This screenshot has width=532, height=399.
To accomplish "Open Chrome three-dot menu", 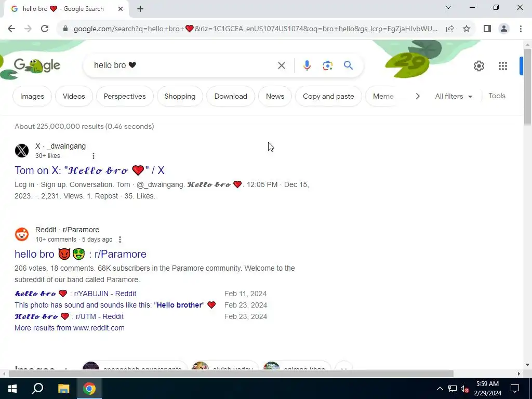I will pos(521,29).
